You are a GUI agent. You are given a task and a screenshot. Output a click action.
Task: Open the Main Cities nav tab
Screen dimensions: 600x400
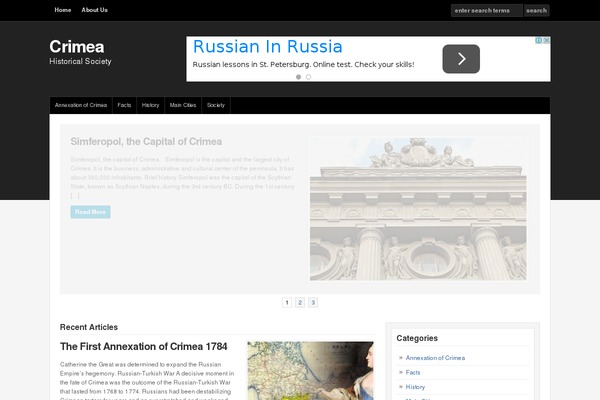click(x=183, y=105)
